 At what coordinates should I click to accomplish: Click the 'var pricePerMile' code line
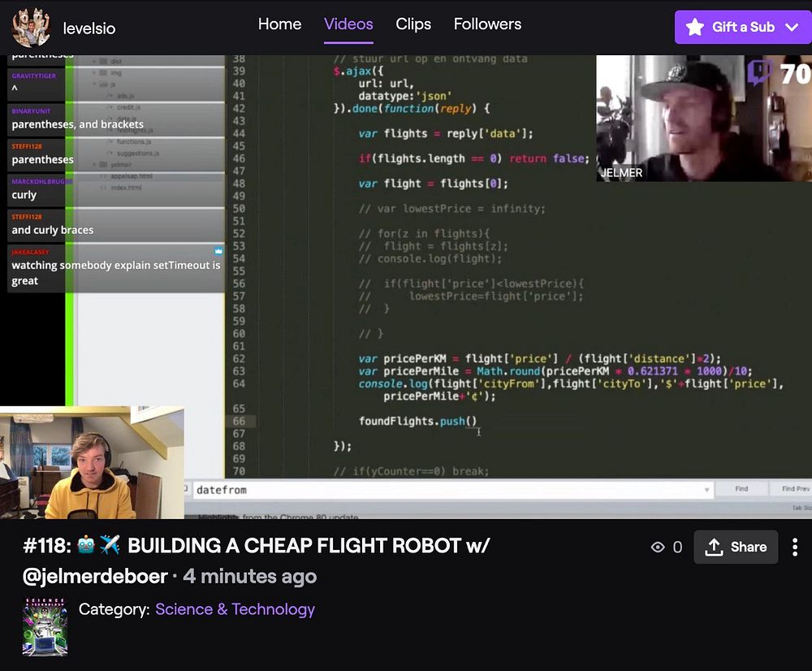coord(555,371)
